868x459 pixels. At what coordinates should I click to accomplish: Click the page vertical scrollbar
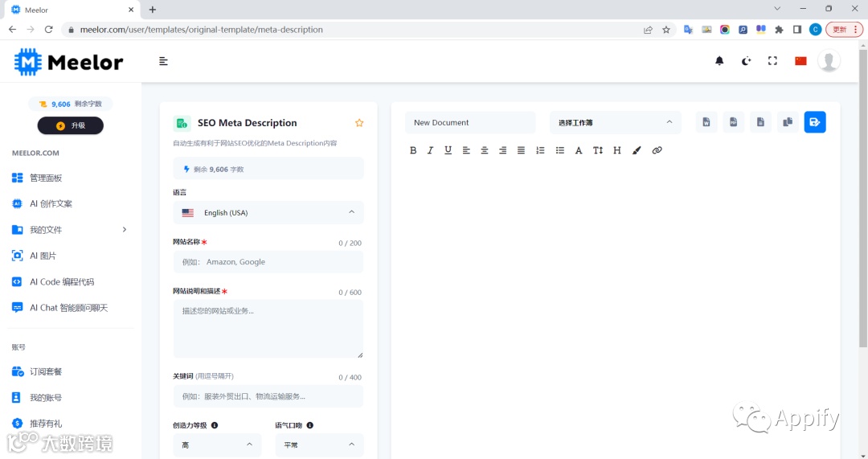tap(863, 197)
